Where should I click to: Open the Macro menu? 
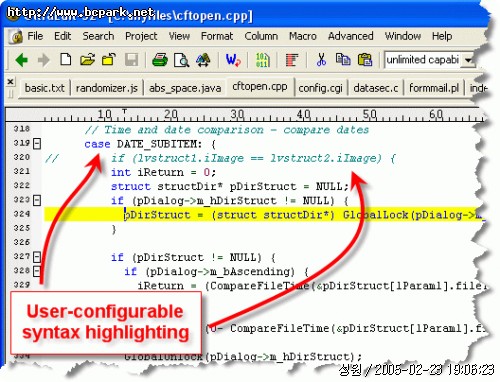click(x=303, y=36)
